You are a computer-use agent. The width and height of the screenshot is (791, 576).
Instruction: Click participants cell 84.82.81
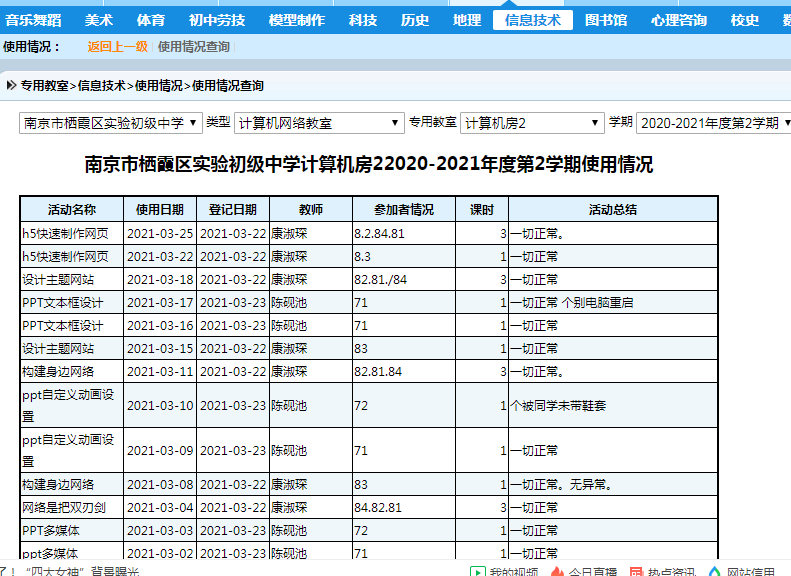coord(404,507)
